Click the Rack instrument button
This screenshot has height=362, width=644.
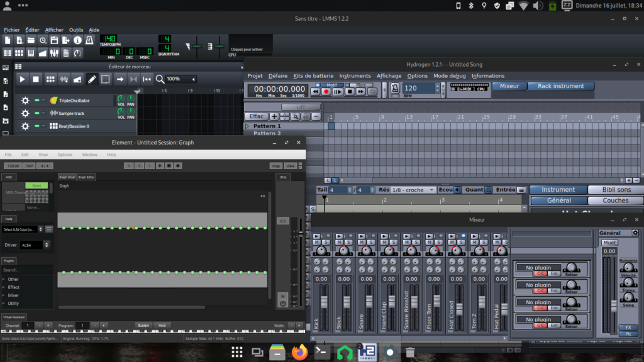tap(560, 86)
